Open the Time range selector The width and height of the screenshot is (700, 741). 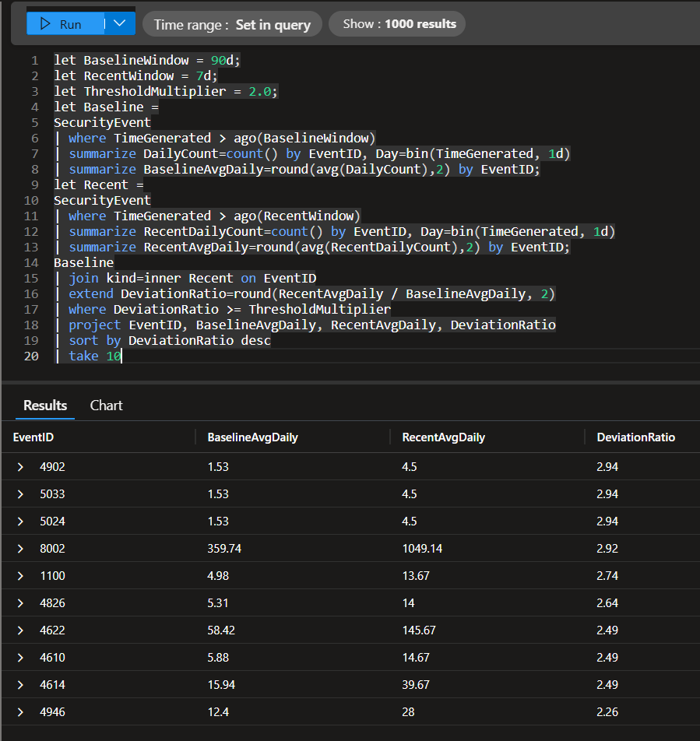coord(232,24)
